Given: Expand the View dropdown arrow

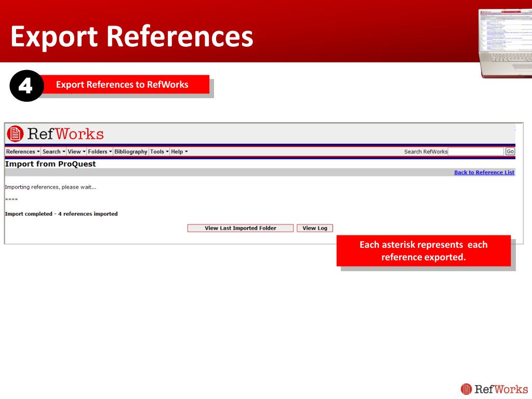Looking at the screenshot, I should [x=84, y=152].
